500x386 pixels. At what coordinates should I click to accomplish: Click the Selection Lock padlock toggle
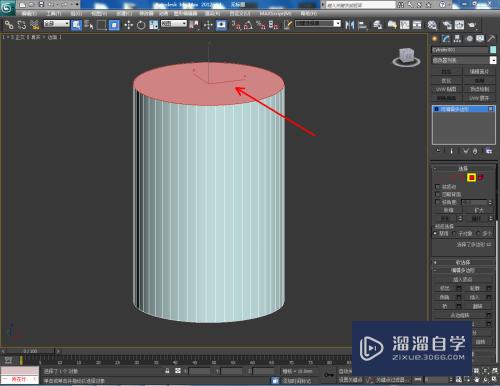pyautogui.click(x=167, y=371)
